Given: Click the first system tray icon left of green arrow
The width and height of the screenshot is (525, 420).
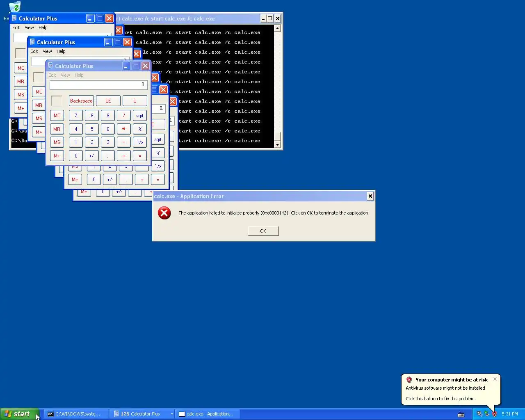Looking at the screenshot, I should (479, 414).
